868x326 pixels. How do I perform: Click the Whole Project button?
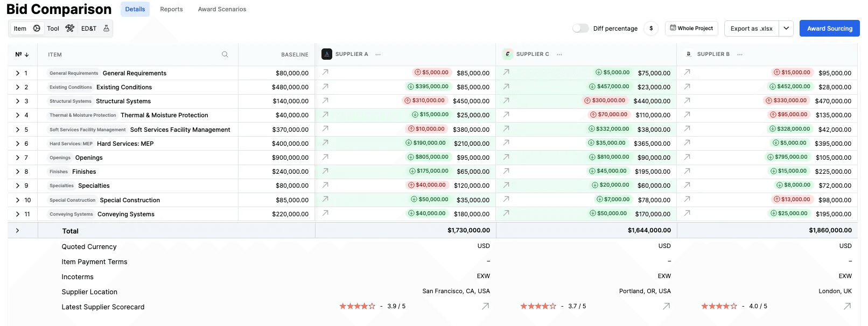(x=691, y=28)
